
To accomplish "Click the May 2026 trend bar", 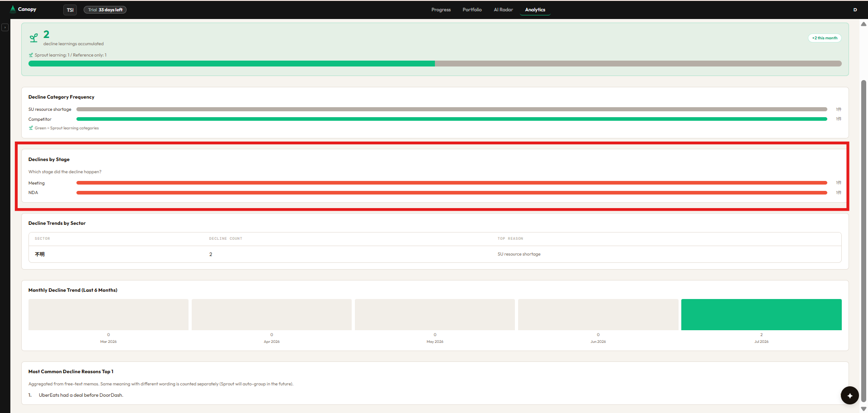I will point(435,314).
